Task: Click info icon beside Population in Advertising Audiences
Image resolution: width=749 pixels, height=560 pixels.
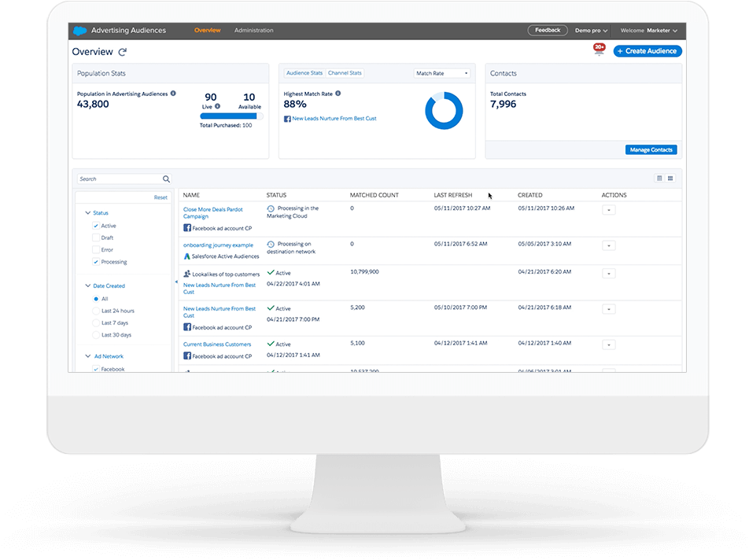Action: point(173,94)
